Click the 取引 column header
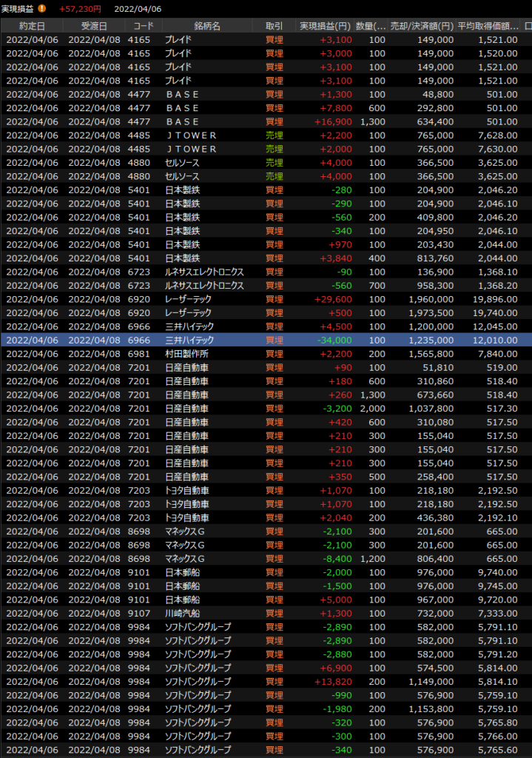532x758 pixels. point(273,26)
